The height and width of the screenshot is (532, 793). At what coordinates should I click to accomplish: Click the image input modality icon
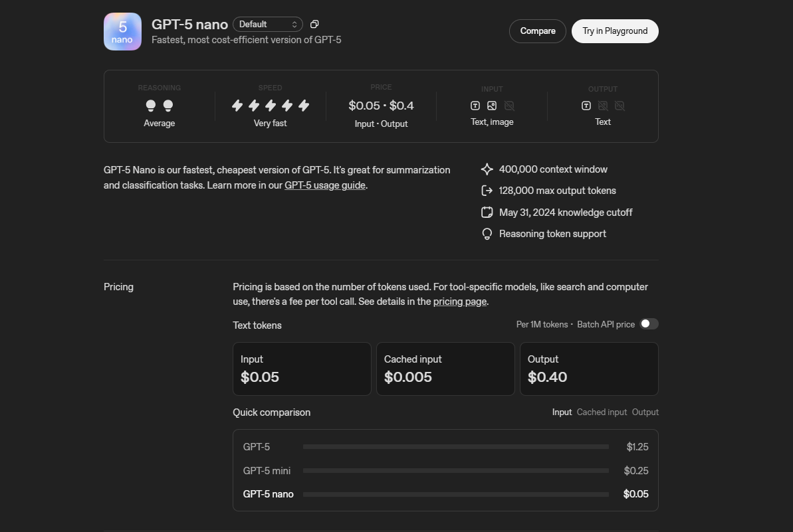tap(492, 106)
